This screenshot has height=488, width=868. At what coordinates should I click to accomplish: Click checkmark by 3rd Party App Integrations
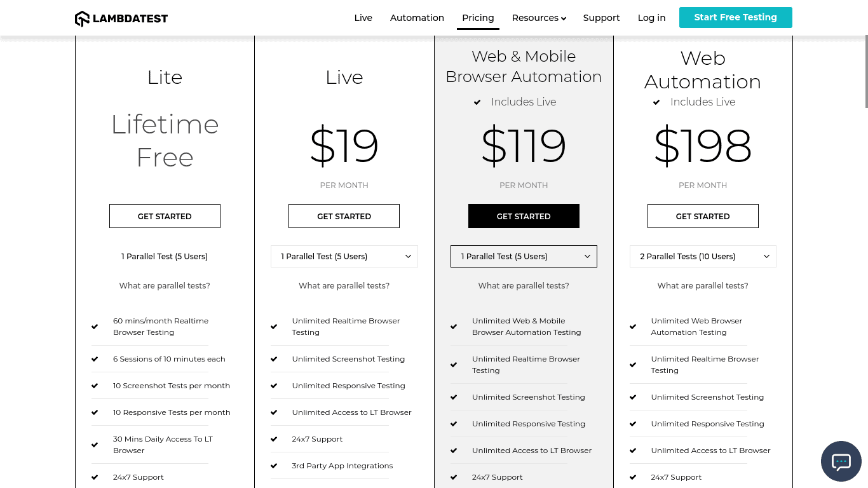click(274, 466)
